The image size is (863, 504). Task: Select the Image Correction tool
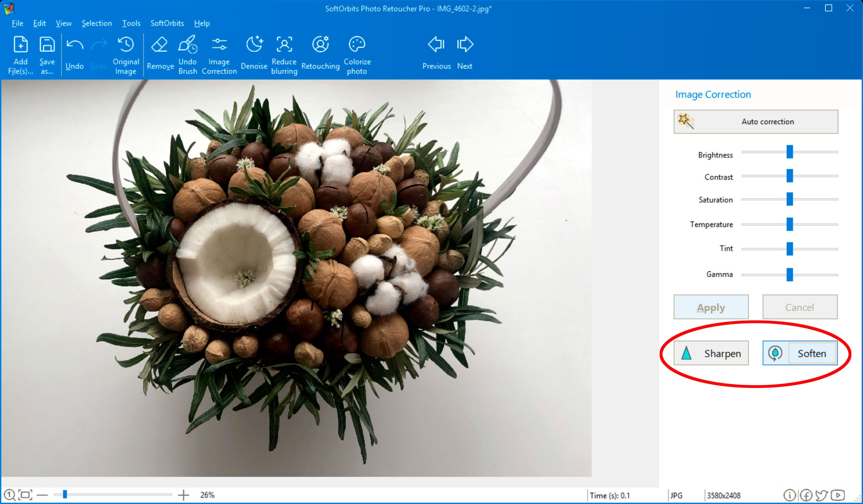pyautogui.click(x=220, y=53)
